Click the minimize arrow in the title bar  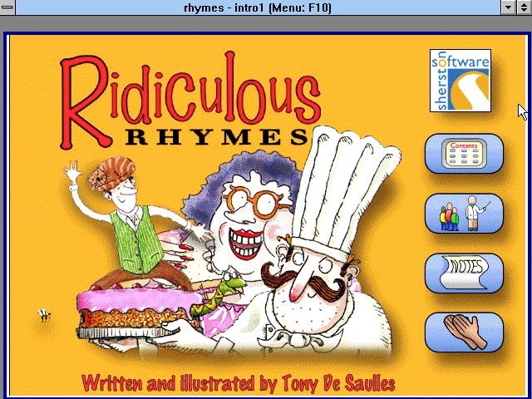pos(508,7)
